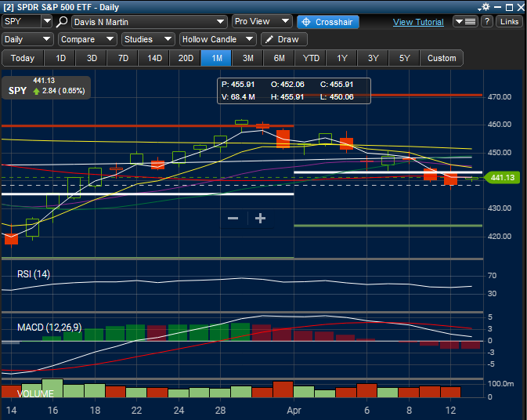The height and width of the screenshot is (420, 527).
Task: Open the Compare dropdown
Action: pos(88,39)
